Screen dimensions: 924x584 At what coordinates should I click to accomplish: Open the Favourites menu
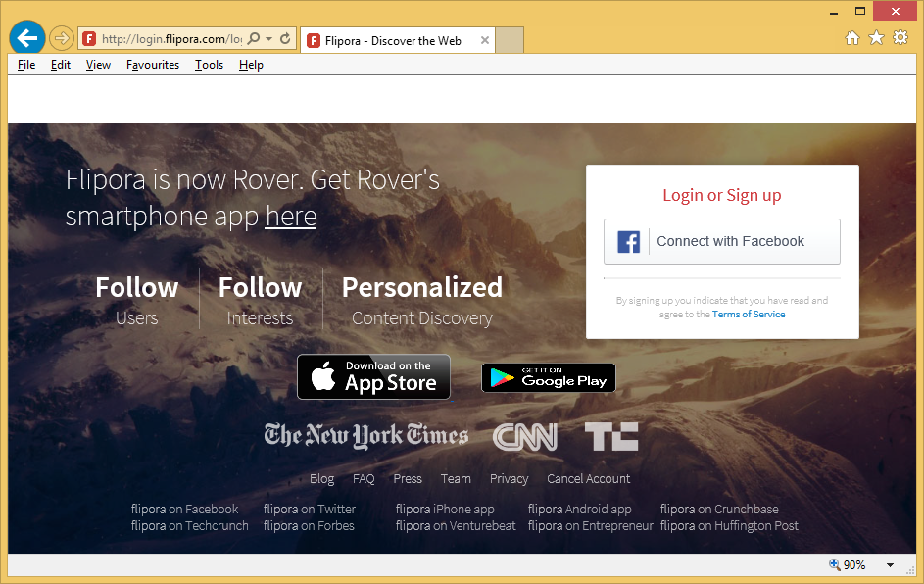pos(153,65)
